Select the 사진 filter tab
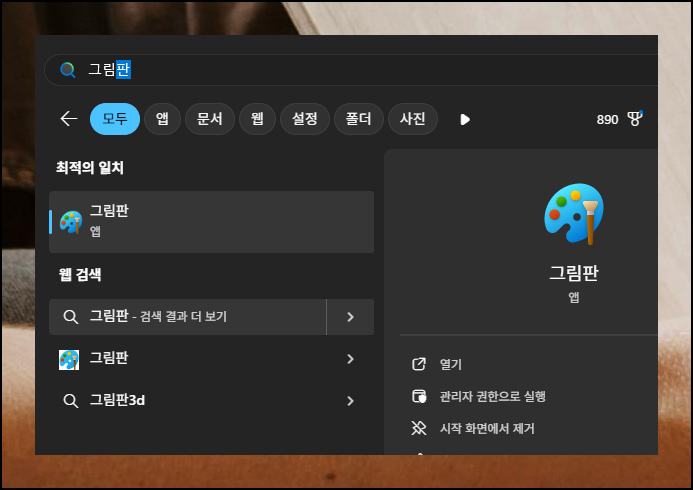Viewport: 693px width, 490px height. (413, 119)
